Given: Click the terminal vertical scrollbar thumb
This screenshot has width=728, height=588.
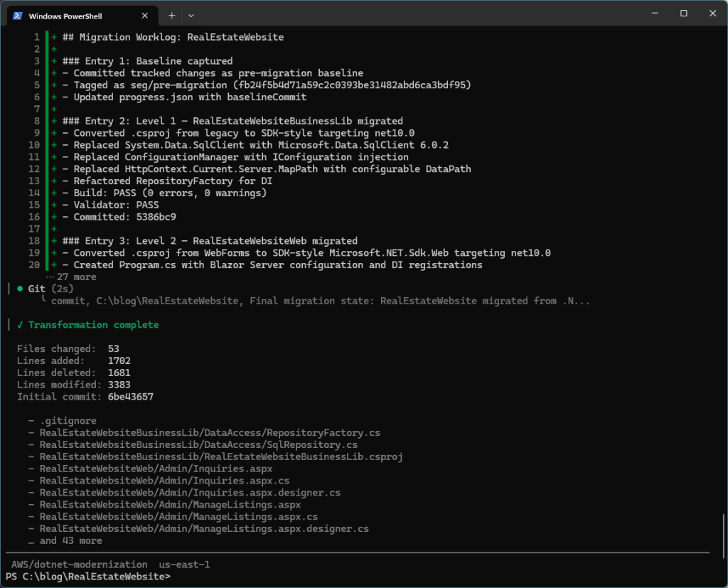Looking at the screenshot, I should 724,535.
